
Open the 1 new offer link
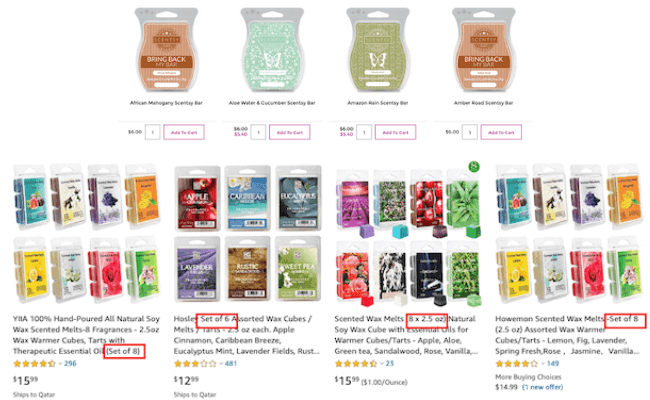pos(542,387)
